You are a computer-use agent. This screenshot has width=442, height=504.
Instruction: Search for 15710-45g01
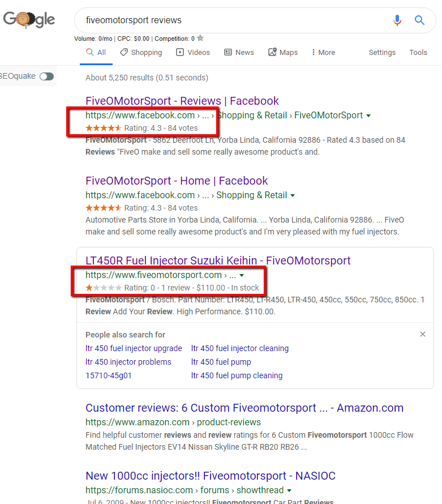109,375
